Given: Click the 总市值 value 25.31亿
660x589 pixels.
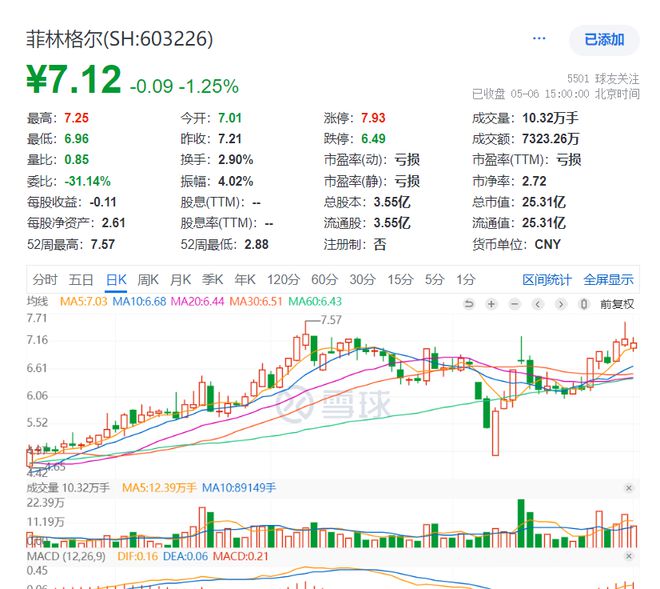Looking at the screenshot, I should tap(544, 203).
